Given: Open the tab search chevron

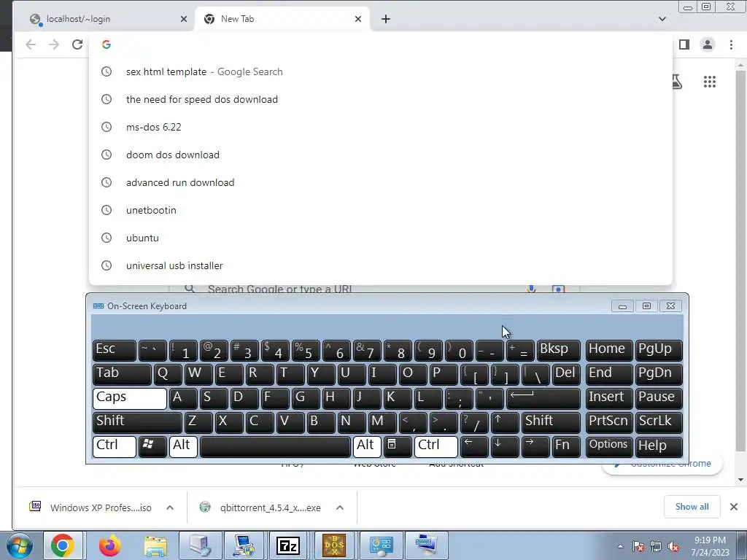Looking at the screenshot, I should click(x=662, y=19).
